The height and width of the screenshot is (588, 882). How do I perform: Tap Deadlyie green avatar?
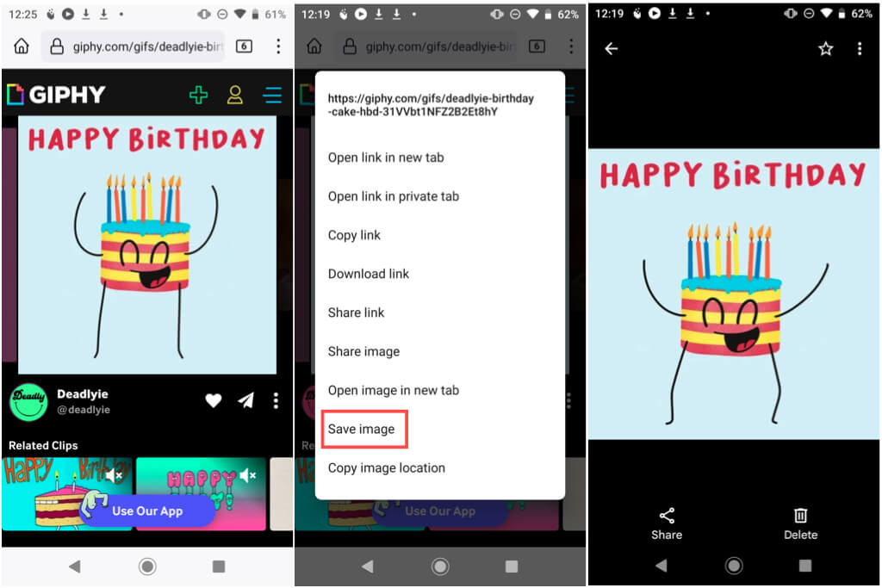28,401
